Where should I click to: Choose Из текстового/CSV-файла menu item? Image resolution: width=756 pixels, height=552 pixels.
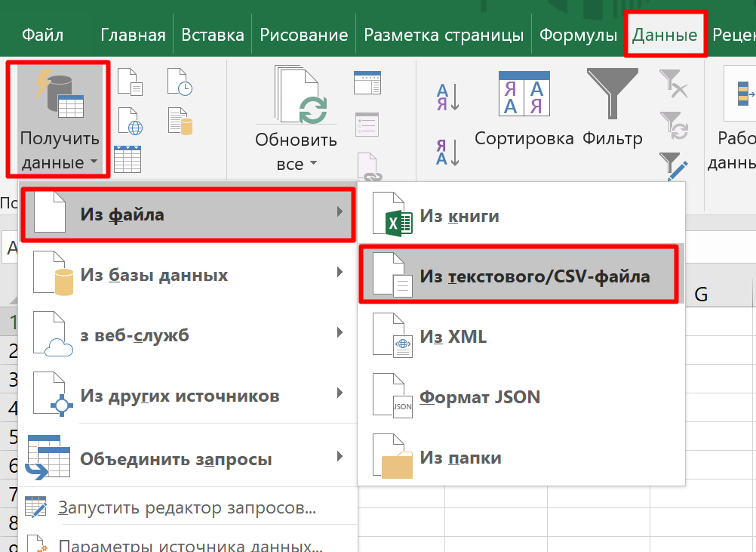(x=521, y=276)
